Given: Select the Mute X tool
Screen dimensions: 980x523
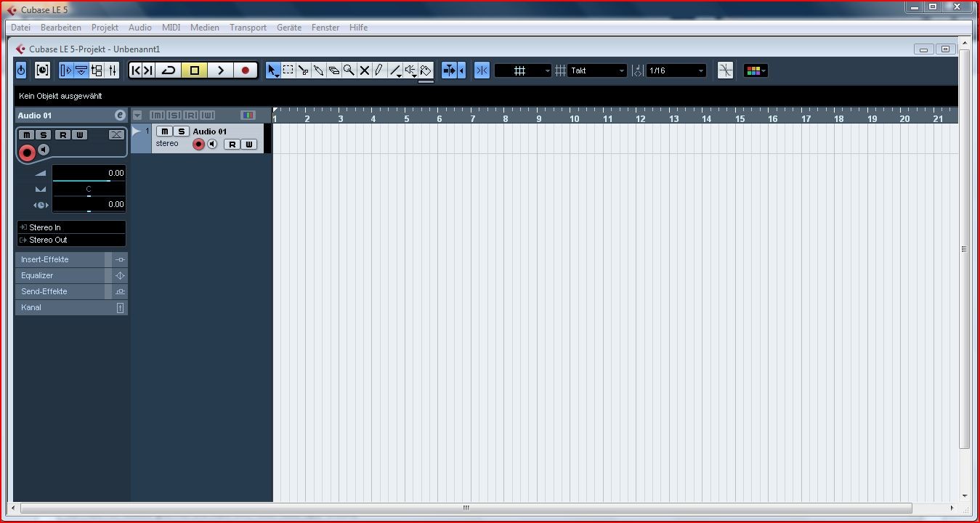Looking at the screenshot, I should coord(365,70).
